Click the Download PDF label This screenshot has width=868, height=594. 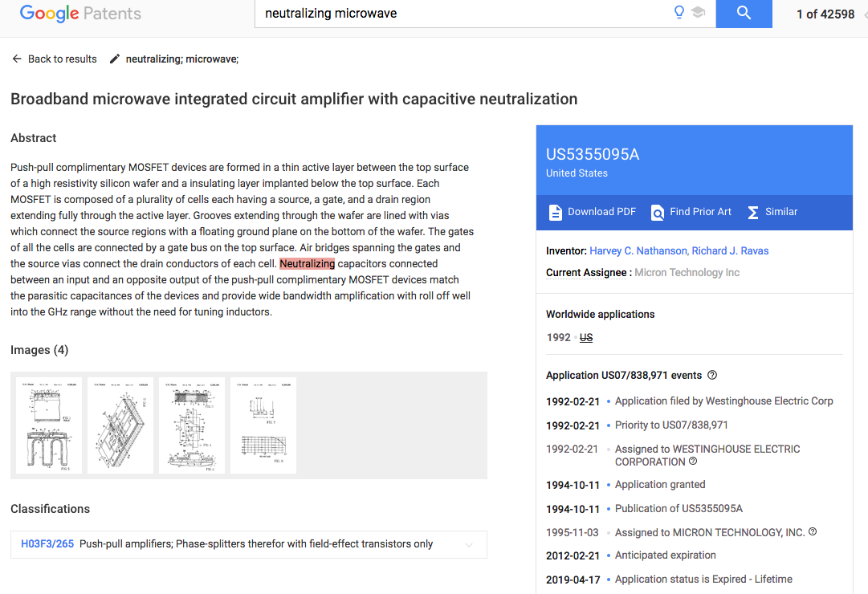pyautogui.click(x=601, y=211)
